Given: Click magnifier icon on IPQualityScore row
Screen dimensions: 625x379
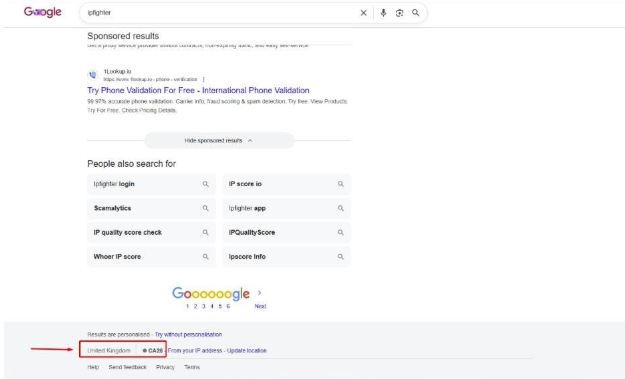Looking at the screenshot, I should (340, 232).
